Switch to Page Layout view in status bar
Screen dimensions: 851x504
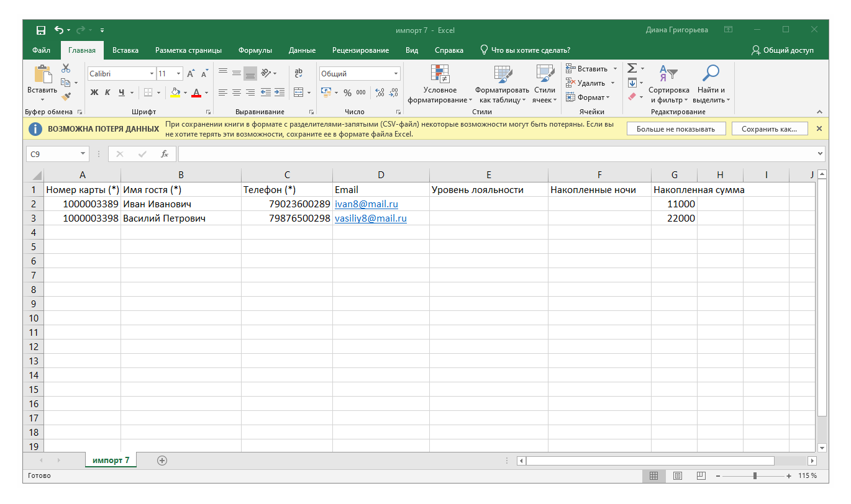[x=678, y=476]
